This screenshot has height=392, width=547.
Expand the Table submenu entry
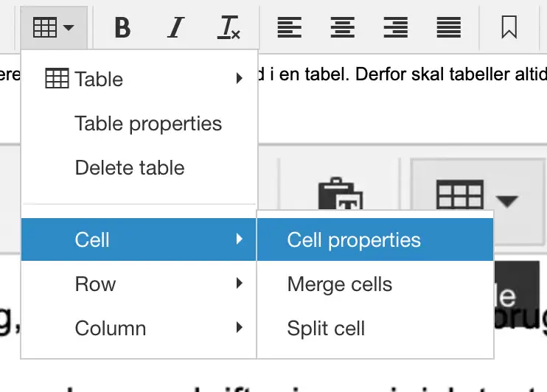[x=139, y=79]
